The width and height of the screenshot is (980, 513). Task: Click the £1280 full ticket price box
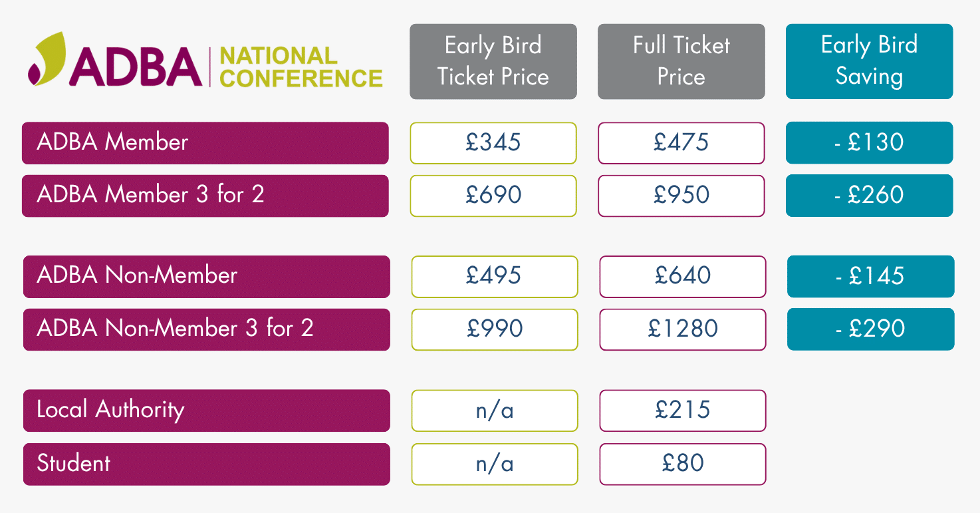683,329
